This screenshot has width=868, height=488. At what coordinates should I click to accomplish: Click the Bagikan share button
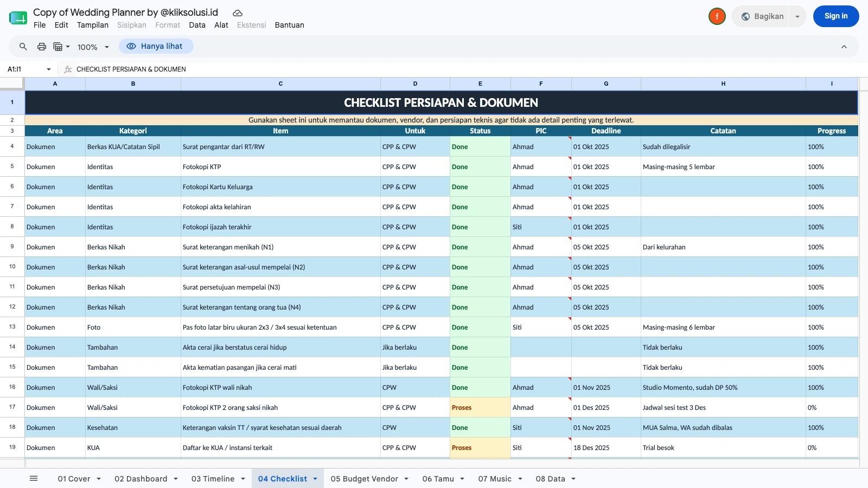coord(762,16)
